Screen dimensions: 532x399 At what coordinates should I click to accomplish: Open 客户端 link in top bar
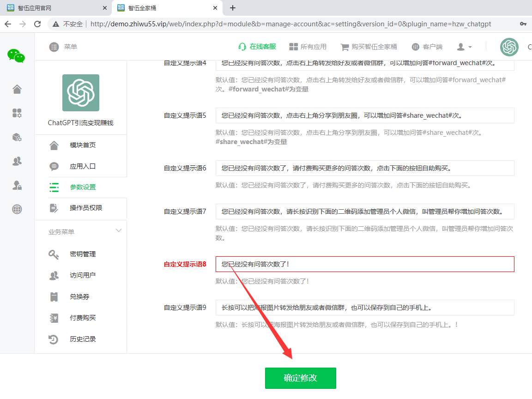[x=427, y=47]
